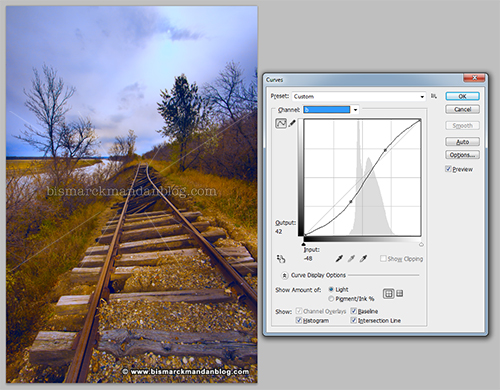The height and width of the screenshot is (390, 500).
Task: Click the white point slider below curve
Action: (x=421, y=245)
